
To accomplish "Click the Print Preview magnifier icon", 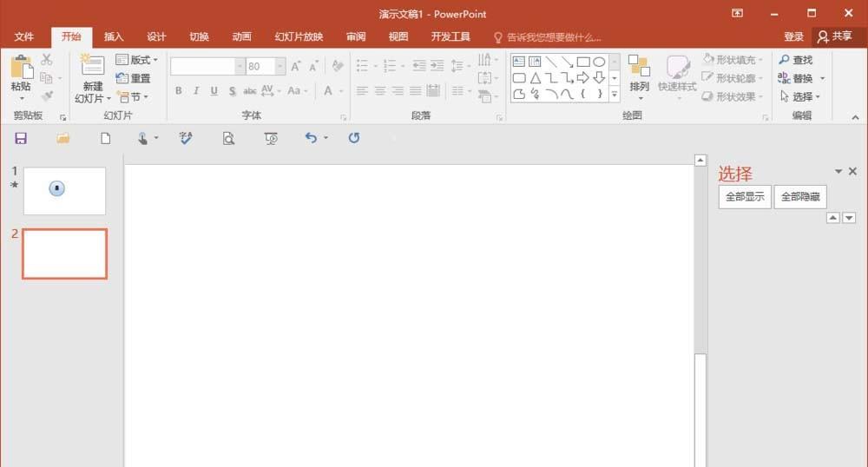I will pyautogui.click(x=228, y=138).
